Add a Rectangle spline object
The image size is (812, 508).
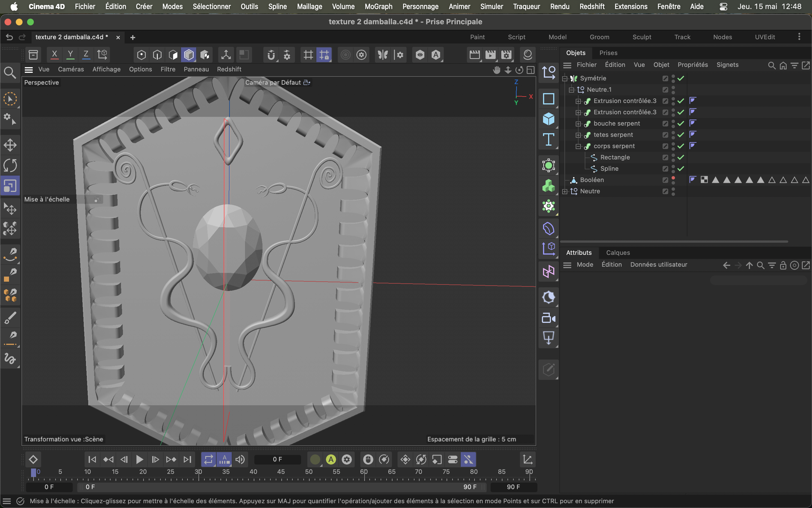click(548, 99)
